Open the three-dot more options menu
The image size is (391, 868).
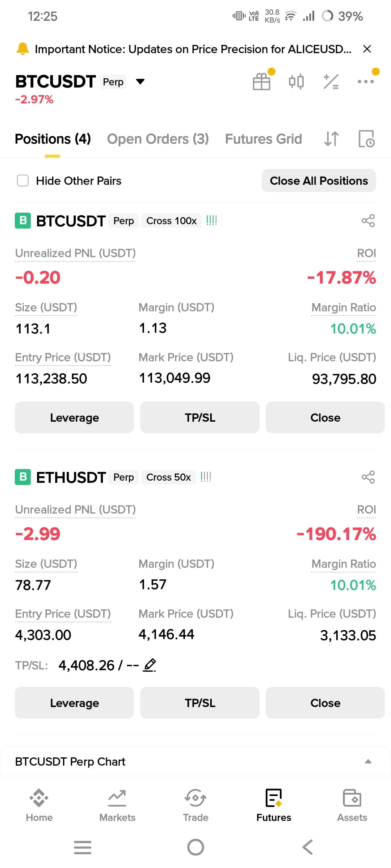pos(366,81)
